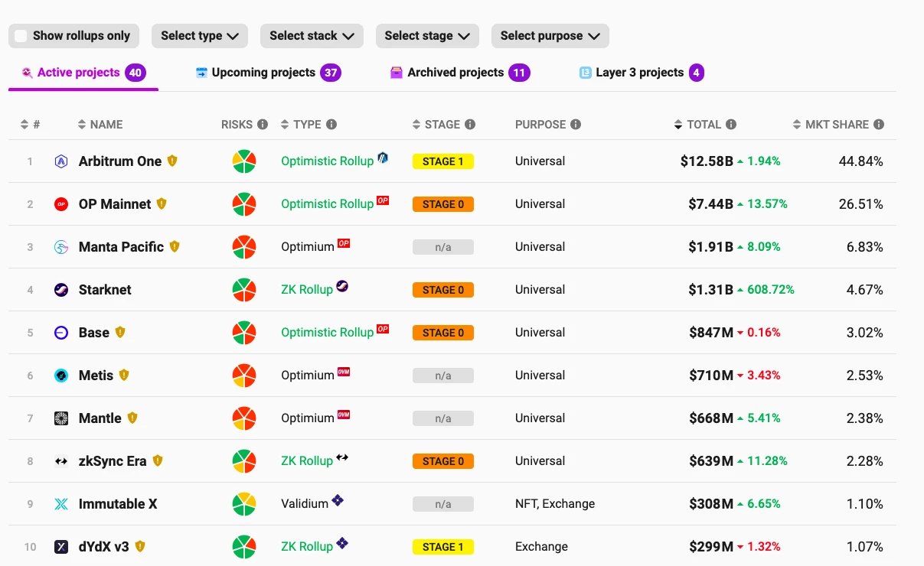Enable the Show rollups only checkbox

pyautogui.click(x=21, y=36)
